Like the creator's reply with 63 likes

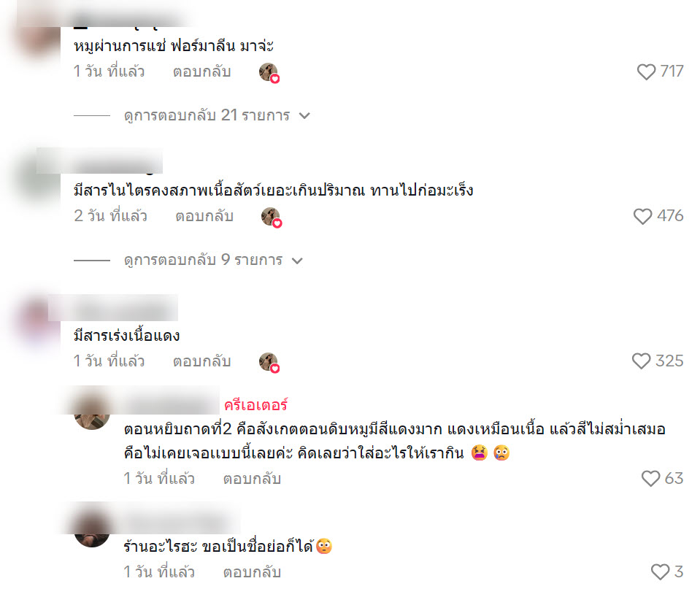coord(650,479)
